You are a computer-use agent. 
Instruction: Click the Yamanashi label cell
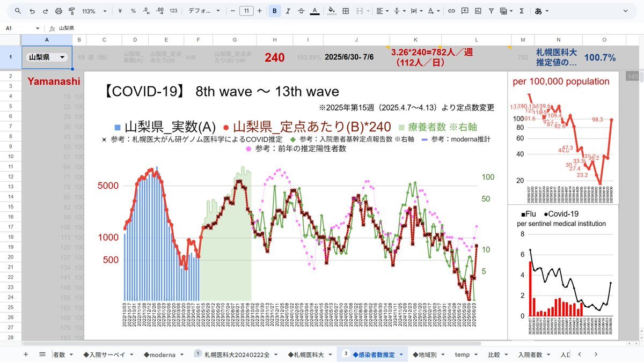pos(54,81)
